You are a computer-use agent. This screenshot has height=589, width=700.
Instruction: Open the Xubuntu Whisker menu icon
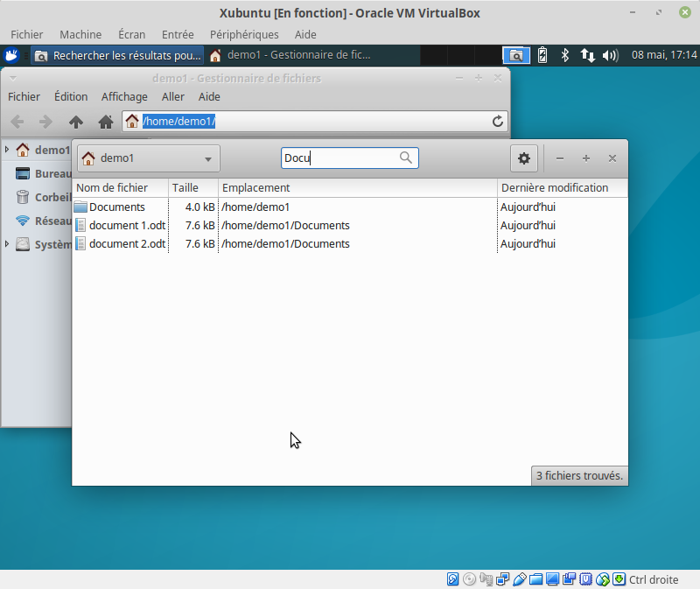[x=12, y=55]
